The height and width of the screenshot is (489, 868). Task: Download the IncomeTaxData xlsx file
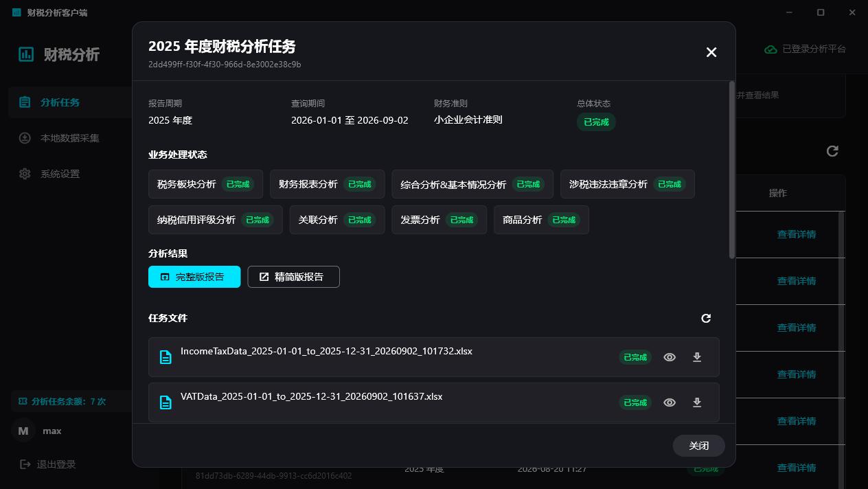[697, 357]
